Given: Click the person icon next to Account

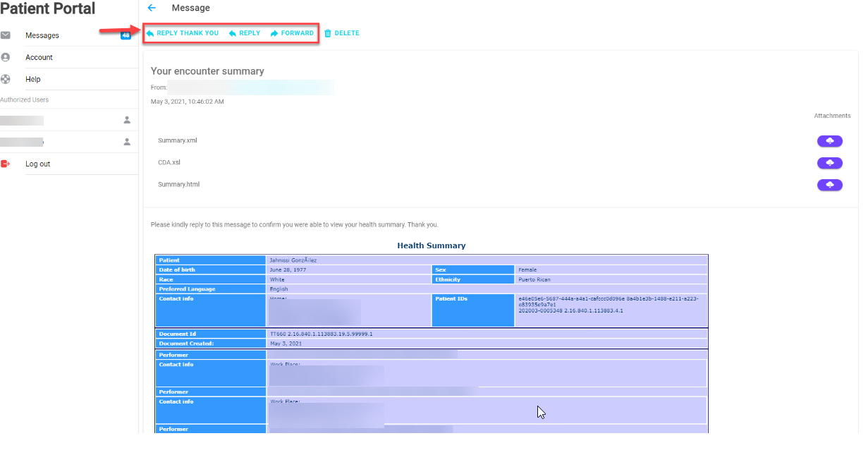Looking at the screenshot, I should [6, 57].
